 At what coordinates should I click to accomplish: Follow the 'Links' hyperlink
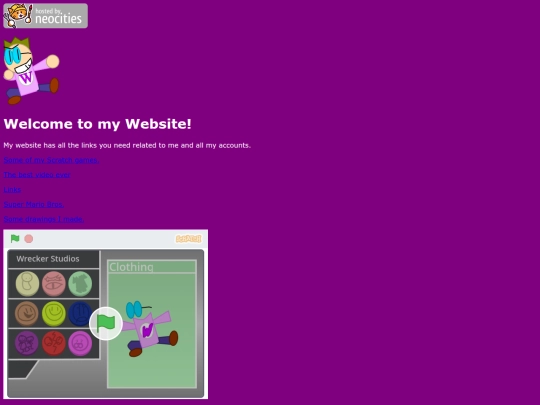[12, 190]
